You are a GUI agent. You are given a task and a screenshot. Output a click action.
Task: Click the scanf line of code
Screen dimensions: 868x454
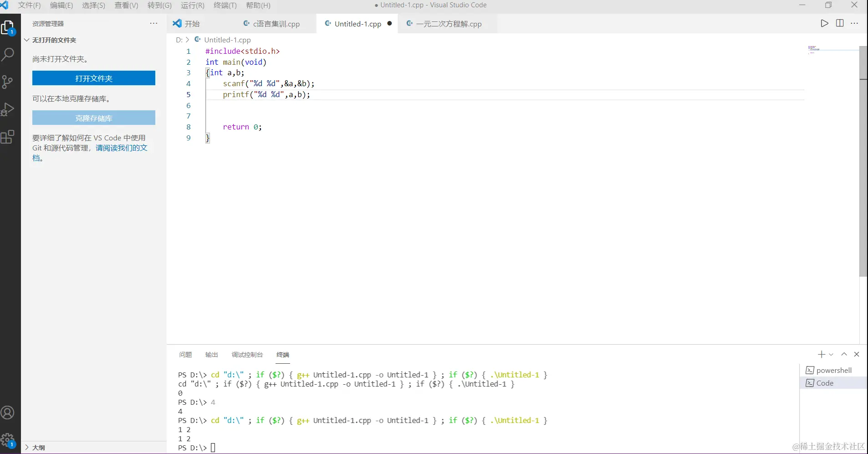click(269, 83)
